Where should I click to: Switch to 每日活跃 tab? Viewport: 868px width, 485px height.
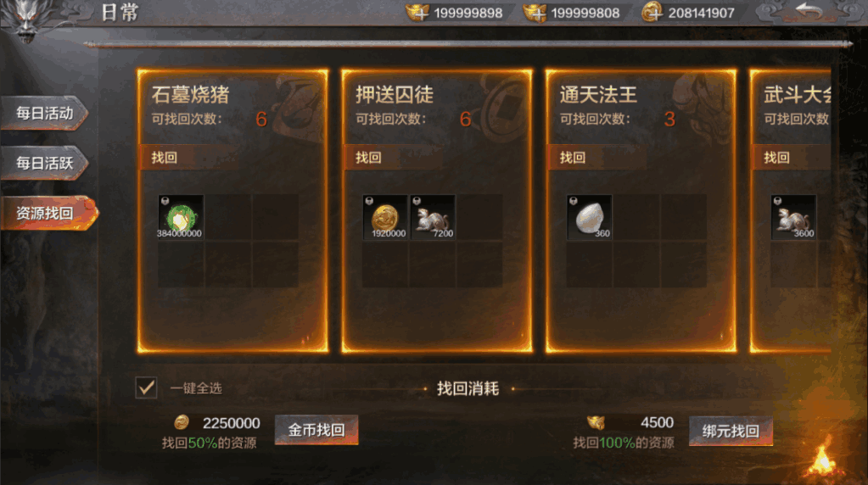[x=44, y=163]
